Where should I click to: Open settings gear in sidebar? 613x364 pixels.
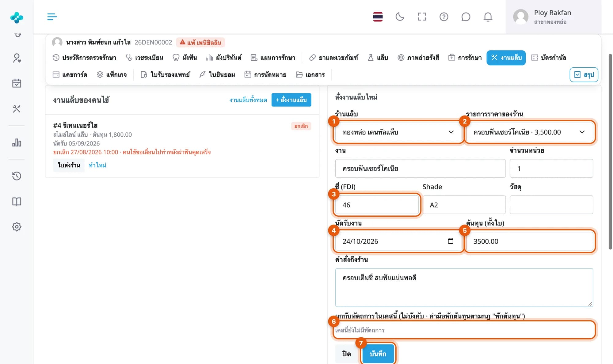coord(17,227)
